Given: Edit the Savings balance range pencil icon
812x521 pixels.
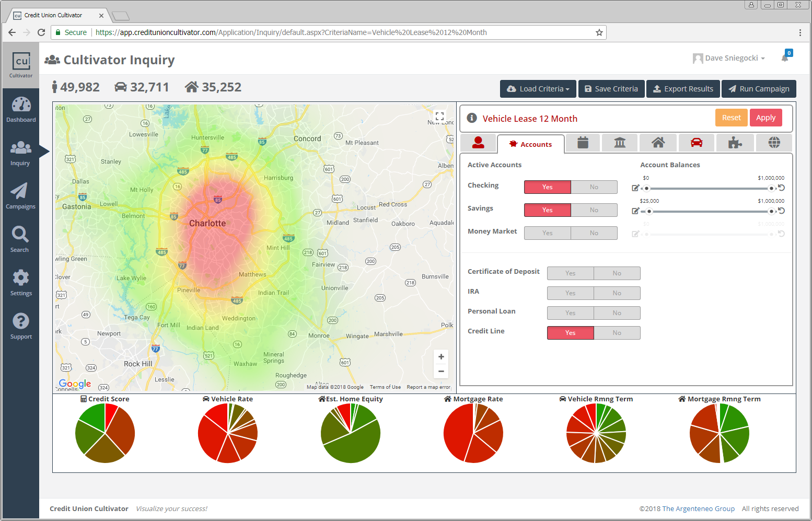Looking at the screenshot, I should click(x=635, y=211).
